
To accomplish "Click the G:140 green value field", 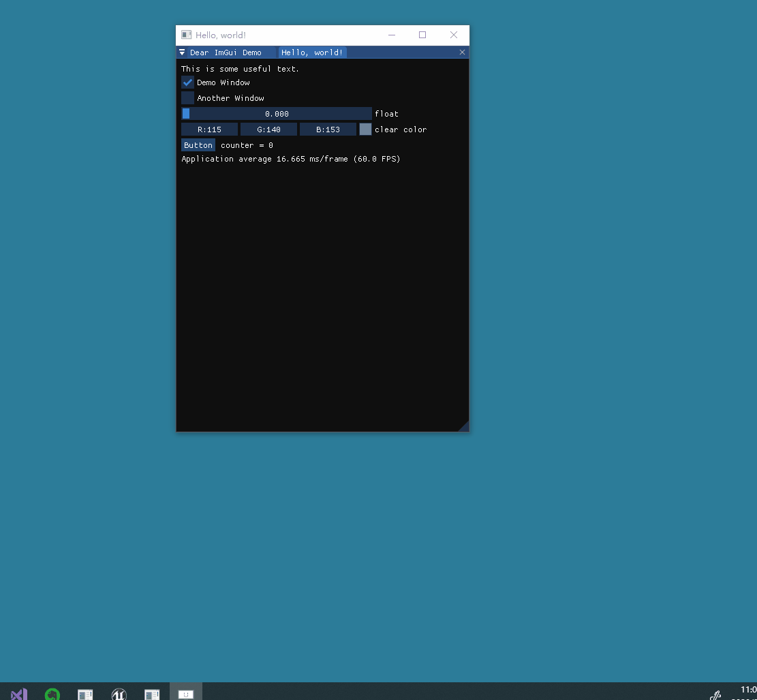I will tap(269, 130).
